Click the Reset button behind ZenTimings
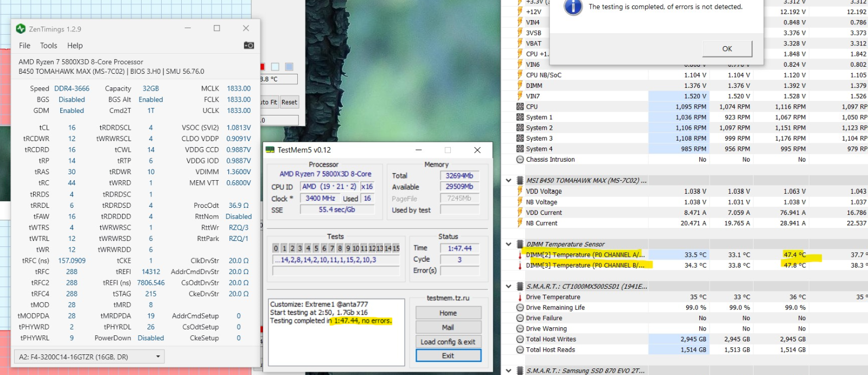Screen dimensions: 868x375 coord(289,102)
